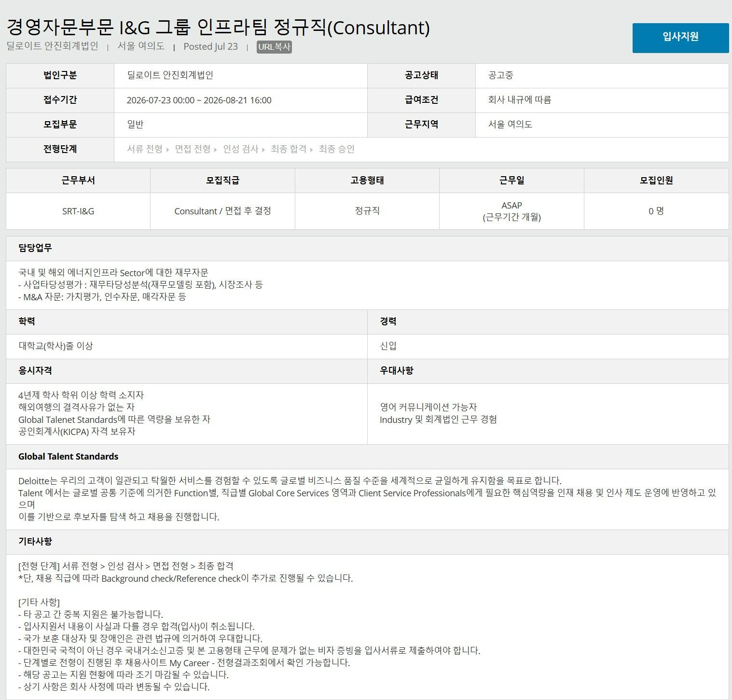Viewport: 732px width, 700px height.
Task: Click the 모집인원 column header
Action: 656,181
